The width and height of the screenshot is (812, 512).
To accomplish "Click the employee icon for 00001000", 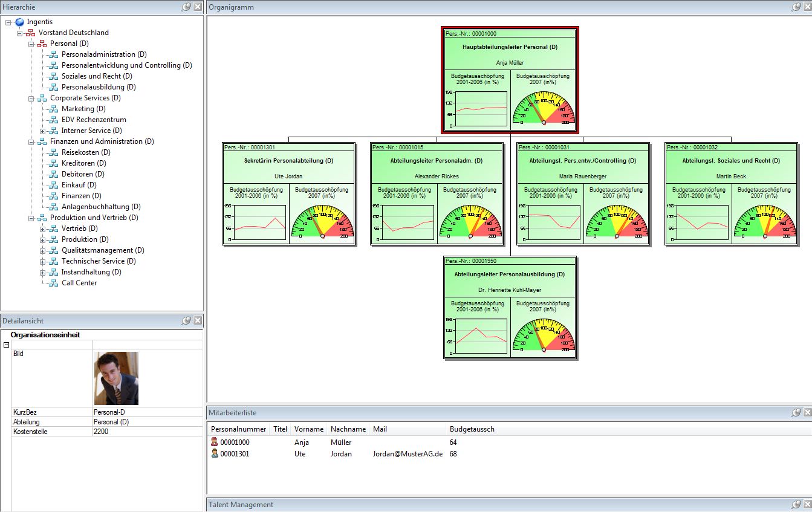I will click(x=214, y=442).
